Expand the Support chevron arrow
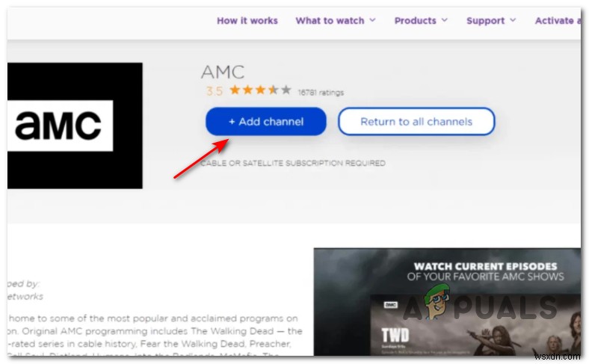The height and width of the screenshot is (364, 589). [513, 20]
